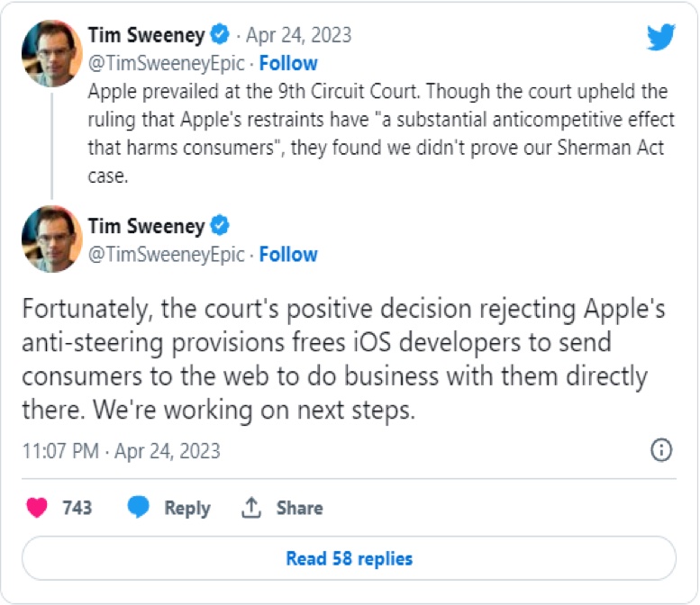
Task: Open the second @TimSweeneyEpic handle
Action: point(166,254)
